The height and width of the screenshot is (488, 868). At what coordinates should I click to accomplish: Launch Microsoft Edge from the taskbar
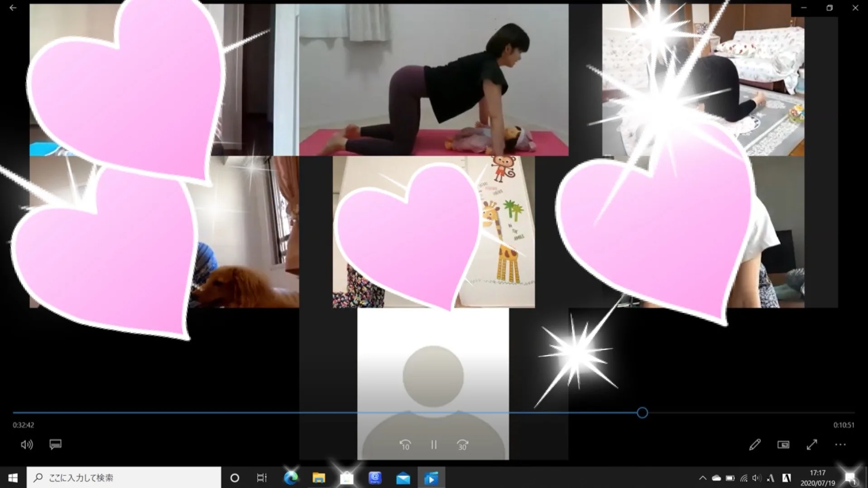pyautogui.click(x=291, y=478)
